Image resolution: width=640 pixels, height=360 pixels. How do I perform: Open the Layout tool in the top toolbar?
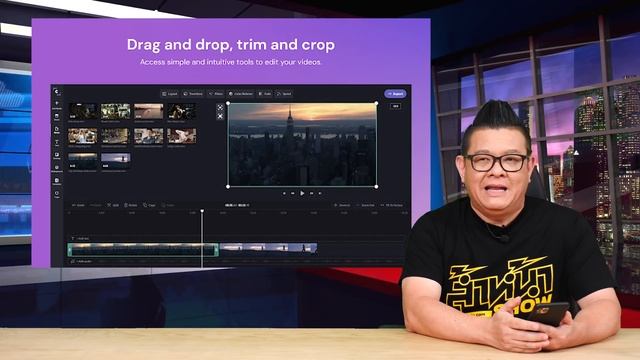pos(169,94)
